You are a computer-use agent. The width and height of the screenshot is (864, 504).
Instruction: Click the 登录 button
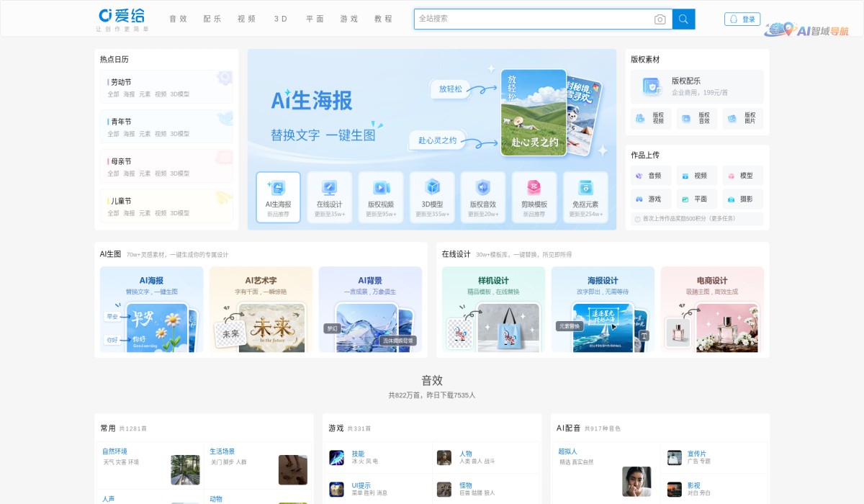[742, 19]
